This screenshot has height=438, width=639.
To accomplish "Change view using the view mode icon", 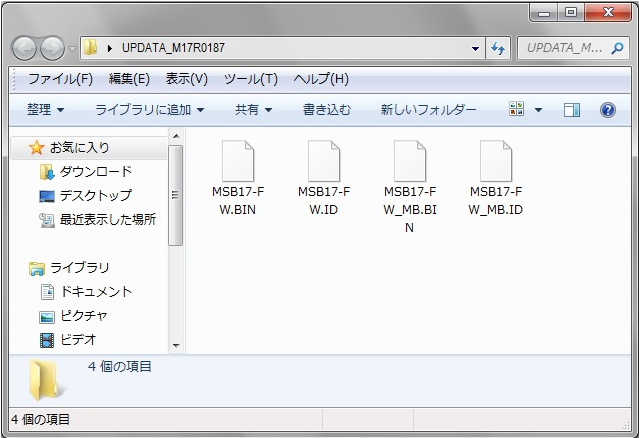I will pos(517,110).
